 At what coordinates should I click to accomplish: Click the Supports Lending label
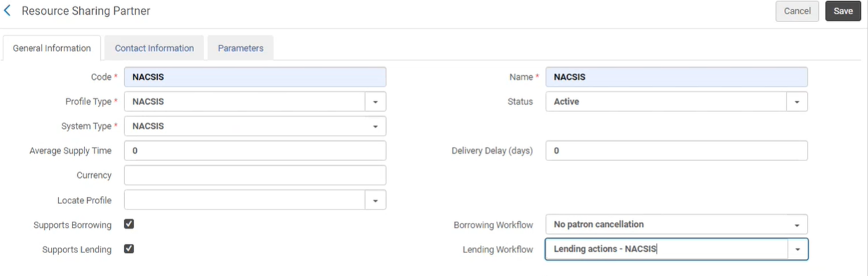(x=77, y=250)
